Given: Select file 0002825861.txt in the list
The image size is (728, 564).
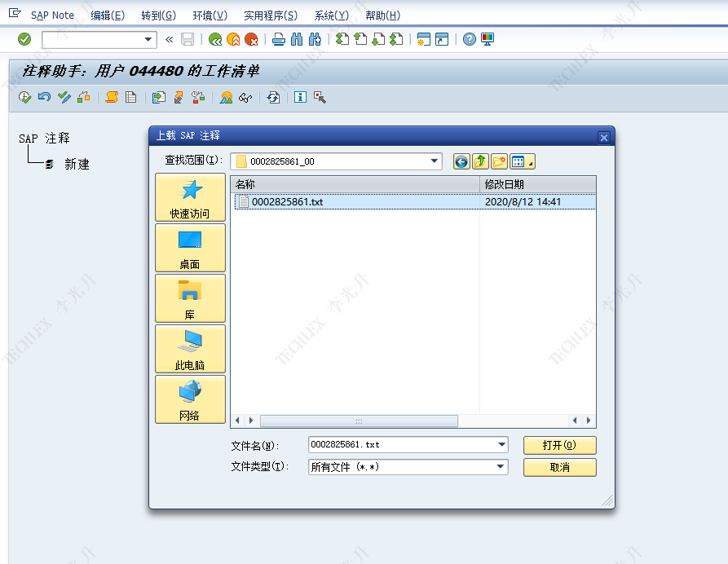Looking at the screenshot, I should coord(415,202).
